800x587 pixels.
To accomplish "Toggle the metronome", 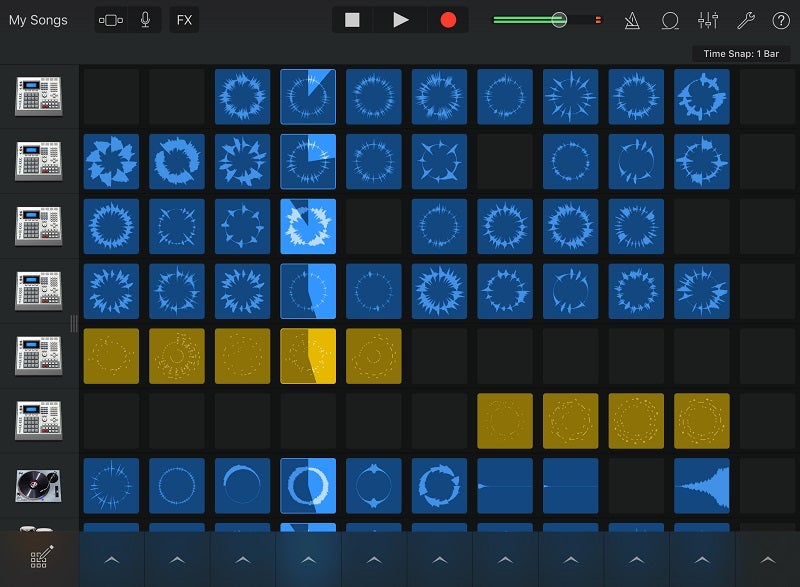I will pyautogui.click(x=632, y=20).
